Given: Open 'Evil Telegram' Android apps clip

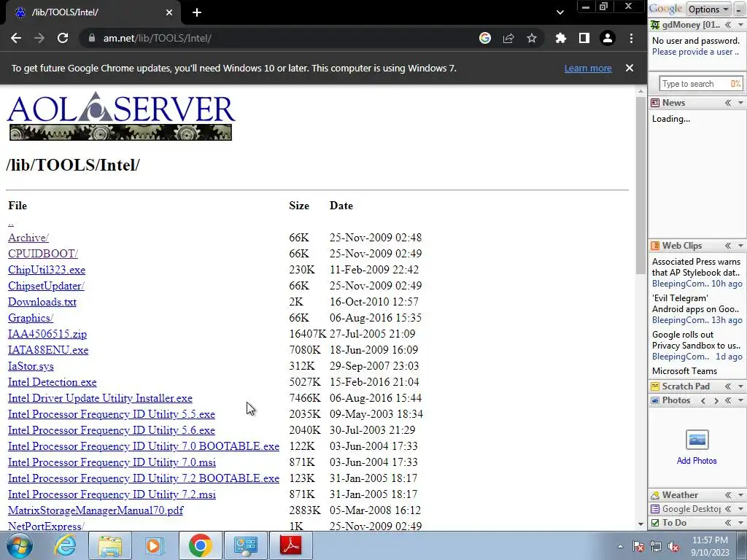Looking at the screenshot, I should (696, 304).
